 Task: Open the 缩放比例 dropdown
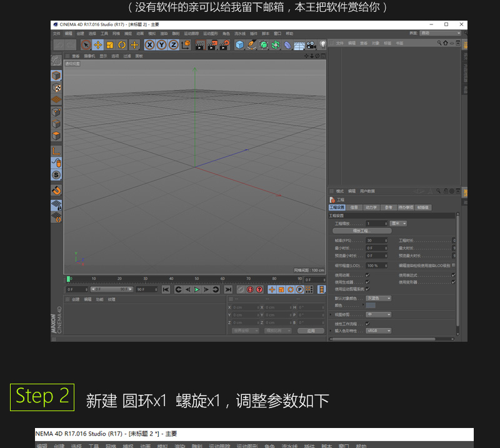click(x=277, y=331)
